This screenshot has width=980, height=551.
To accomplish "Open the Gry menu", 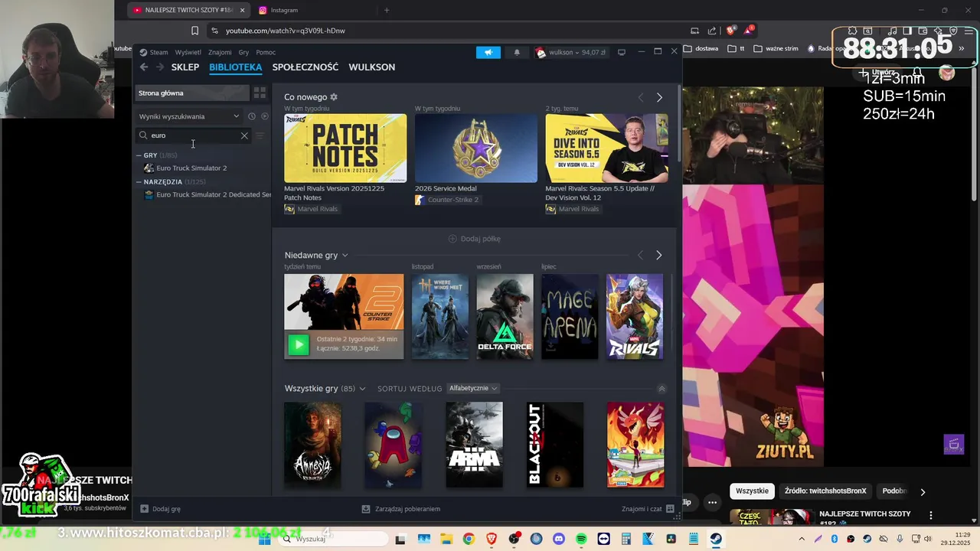I will click(243, 52).
